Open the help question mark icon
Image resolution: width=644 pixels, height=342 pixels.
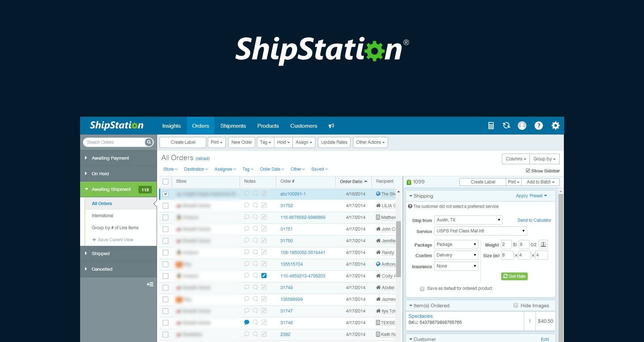(x=538, y=126)
